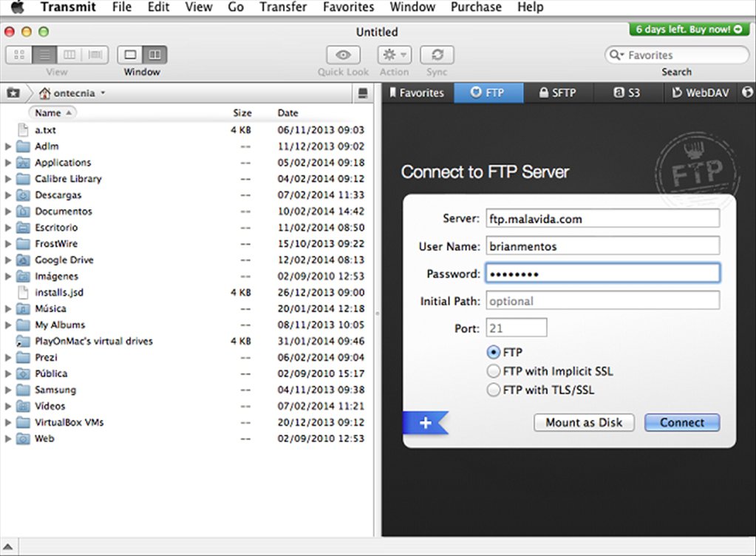
Task: Click the disk drive icon in path bar
Action: click(363, 93)
